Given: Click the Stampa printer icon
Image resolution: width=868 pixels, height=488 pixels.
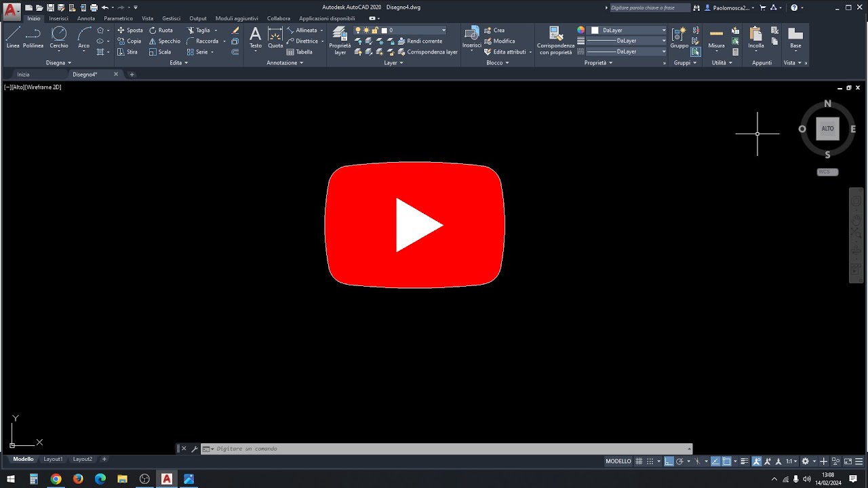Looking at the screenshot, I should tap(94, 7).
